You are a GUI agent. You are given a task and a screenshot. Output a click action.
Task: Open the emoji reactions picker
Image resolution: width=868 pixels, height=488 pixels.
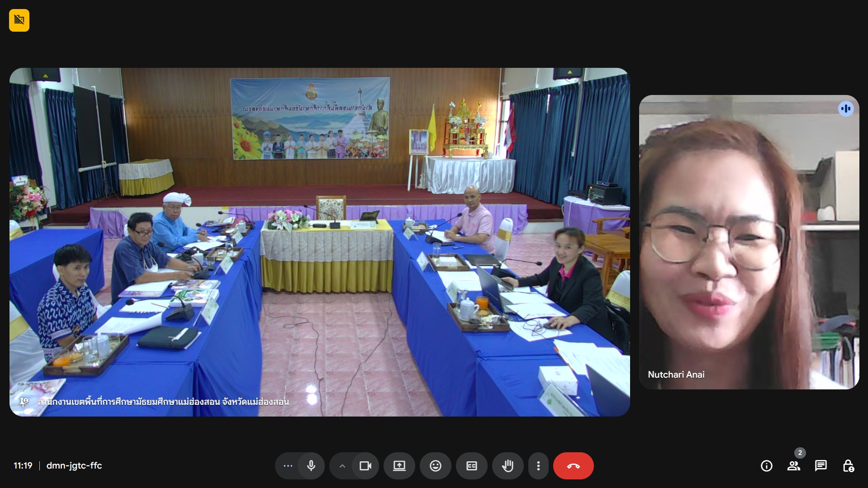click(435, 466)
